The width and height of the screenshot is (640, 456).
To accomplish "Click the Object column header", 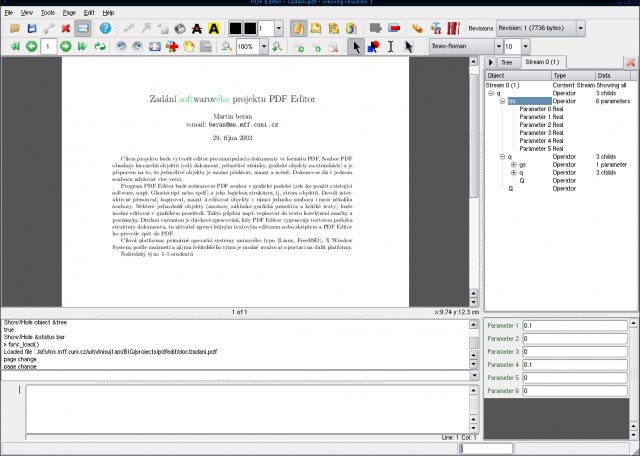I will 518,76.
